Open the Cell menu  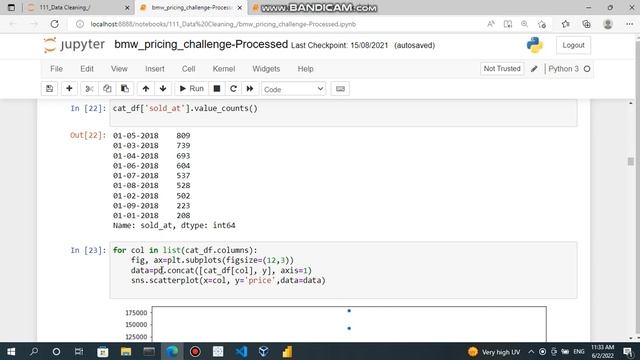pyautogui.click(x=188, y=69)
